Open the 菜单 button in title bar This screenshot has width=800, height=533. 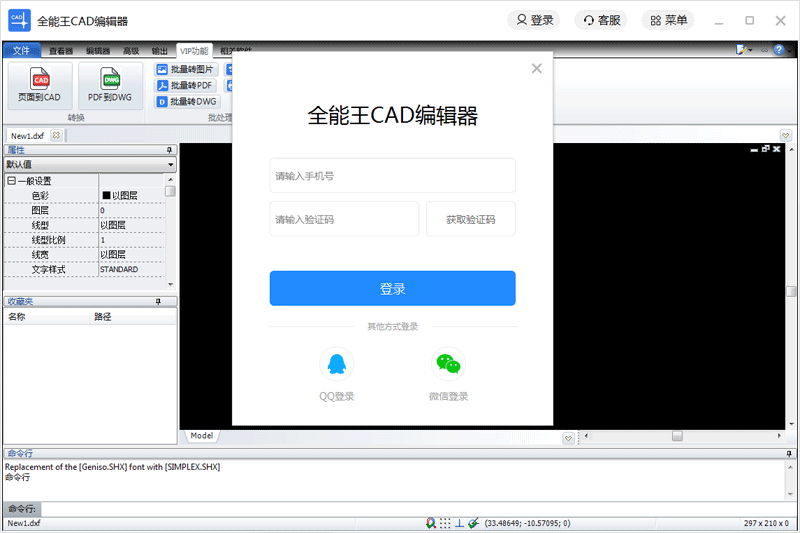pyautogui.click(x=668, y=20)
